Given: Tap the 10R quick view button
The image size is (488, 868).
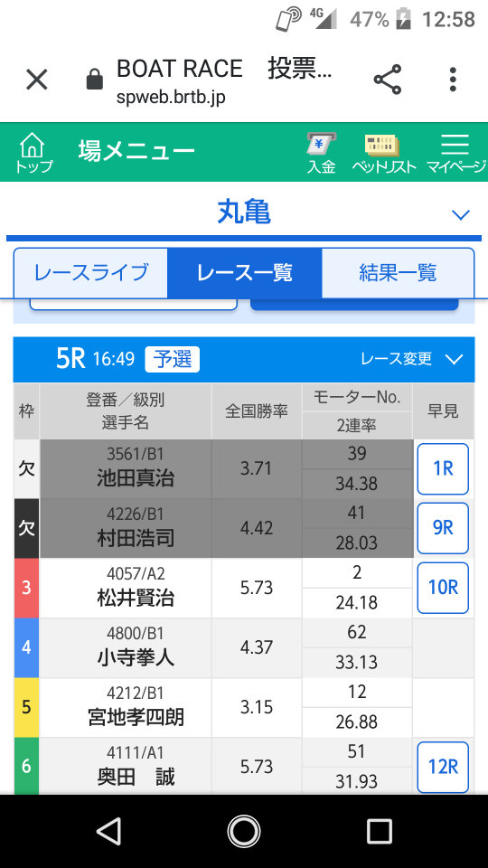Looking at the screenshot, I should [x=443, y=588].
